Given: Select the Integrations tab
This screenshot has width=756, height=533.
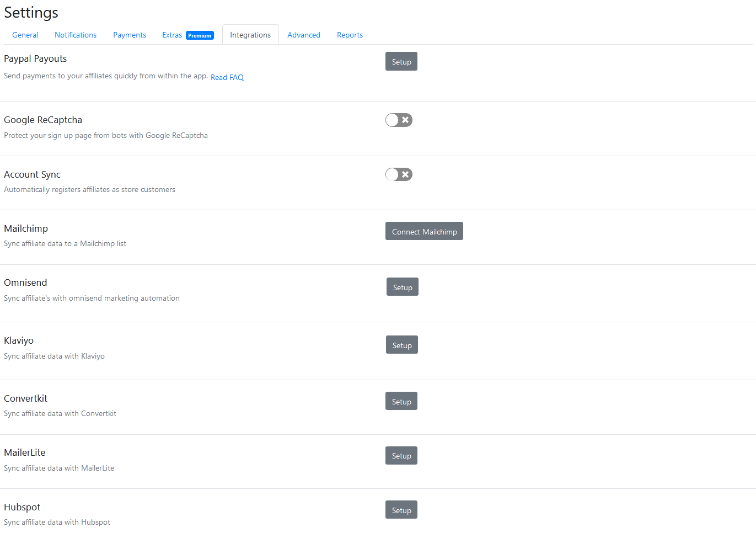Looking at the screenshot, I should point(250,35).
